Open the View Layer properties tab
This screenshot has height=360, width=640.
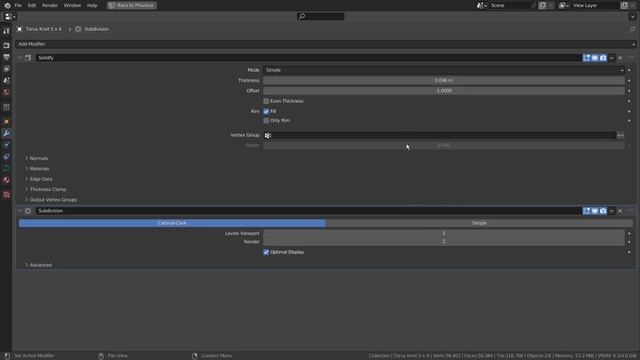(x=6, y=69)
